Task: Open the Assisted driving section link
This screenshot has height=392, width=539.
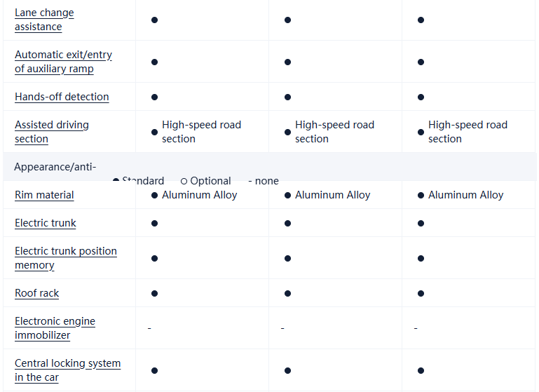Action: (x=52, y=132)
